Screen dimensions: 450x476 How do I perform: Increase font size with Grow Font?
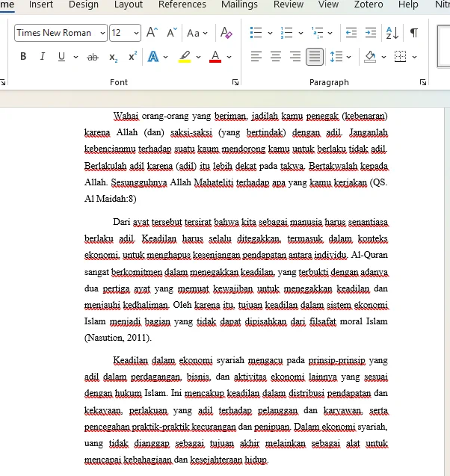click(152, 32)
